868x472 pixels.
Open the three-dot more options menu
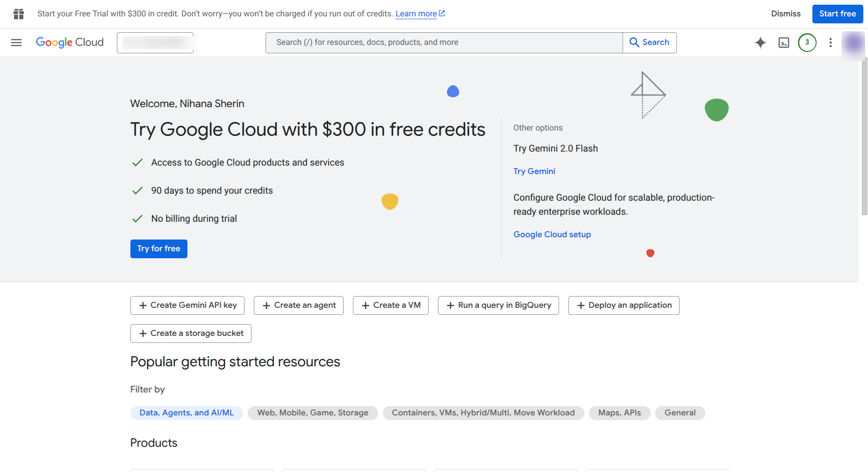[x=831, y=43]
